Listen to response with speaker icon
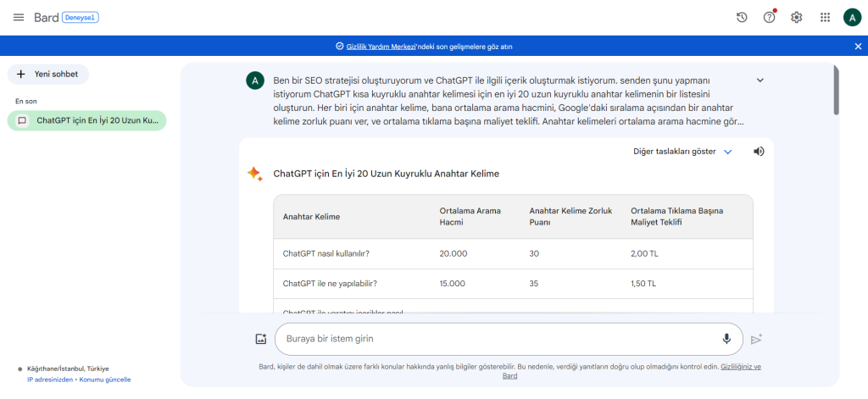Viewport: 868px width, 399px height. coord(759,152)
